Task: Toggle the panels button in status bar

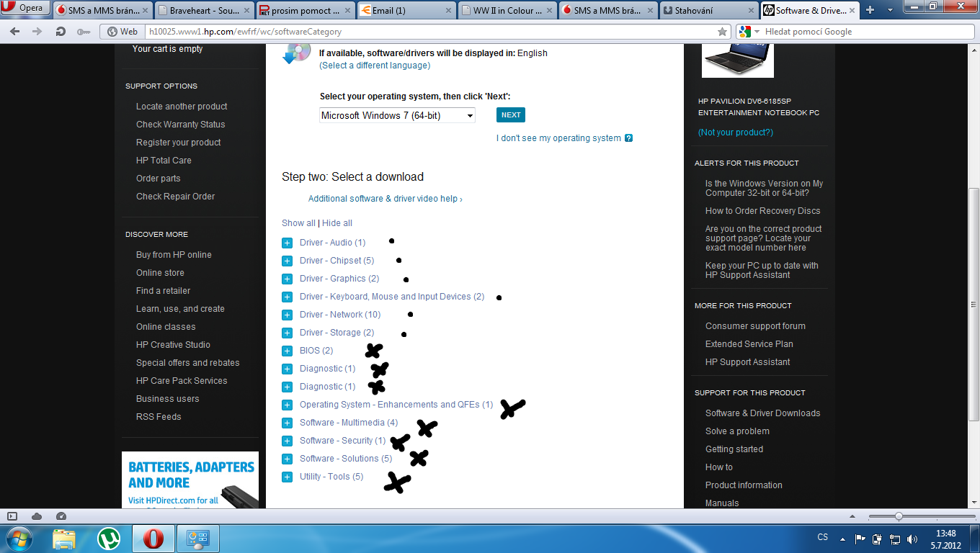Action: click(x=12, y=516)
